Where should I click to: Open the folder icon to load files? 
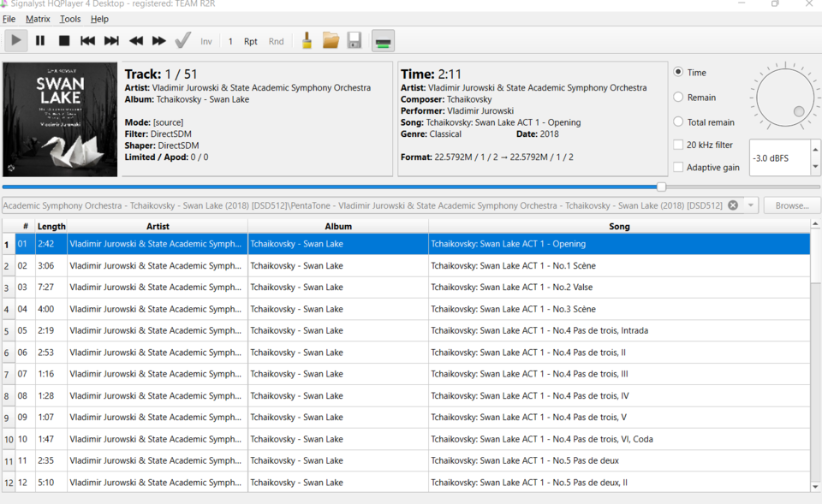pos(331,41)
